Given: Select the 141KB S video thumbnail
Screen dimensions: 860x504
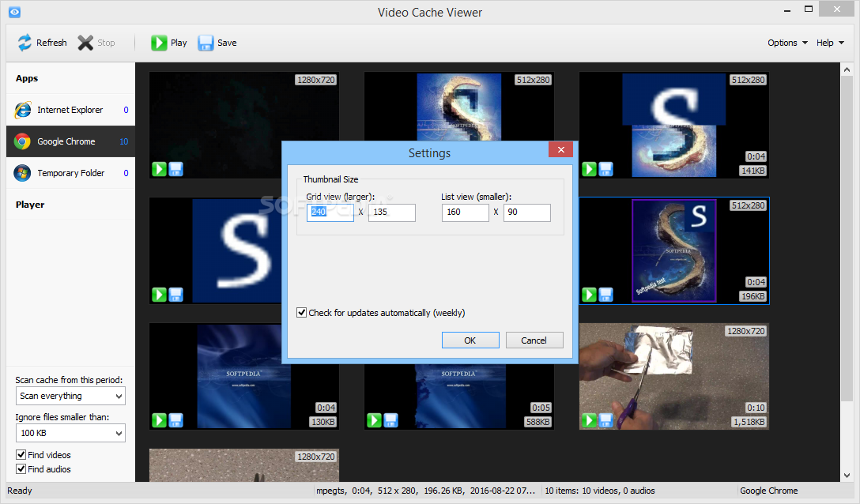Looking at the screenshot, I should (674, 125).
